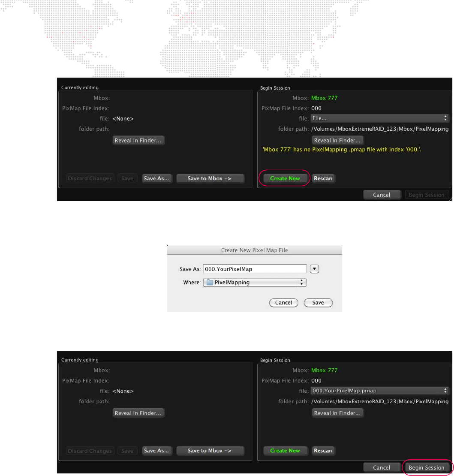Click Create New in the top panel
The height and width of the screenshot is (476, 454).
tap(285, 178)
